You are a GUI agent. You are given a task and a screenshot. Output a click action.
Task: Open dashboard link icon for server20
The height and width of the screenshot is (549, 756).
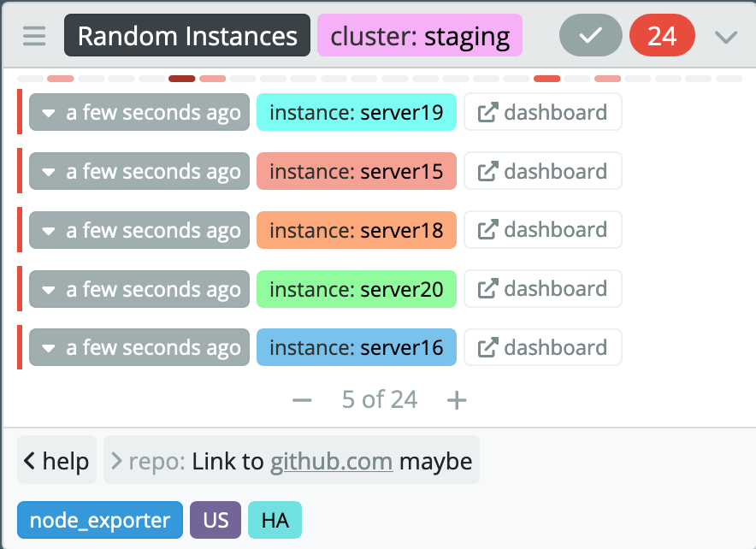coord(487,289)
